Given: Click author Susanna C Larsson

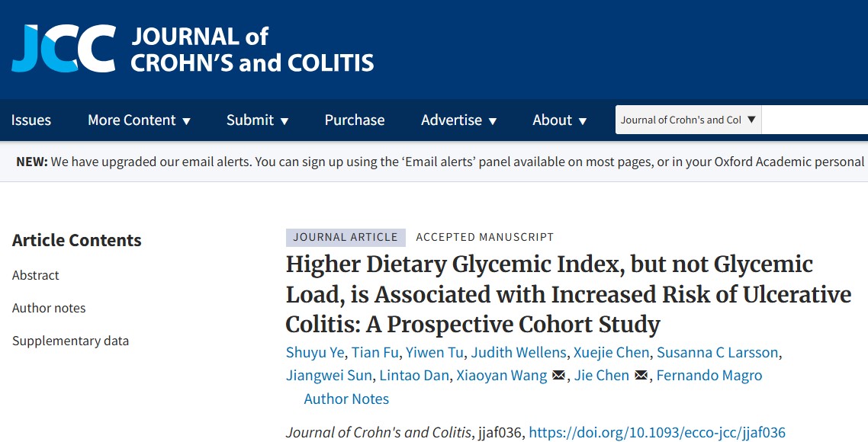Looking at the screenshot, I should (x=718, y=352).
